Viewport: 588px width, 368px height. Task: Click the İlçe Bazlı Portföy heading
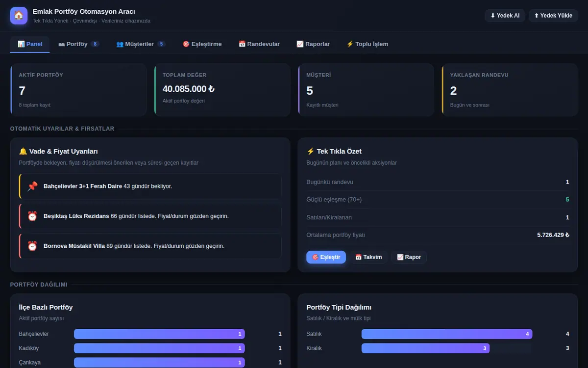(46, 307)
